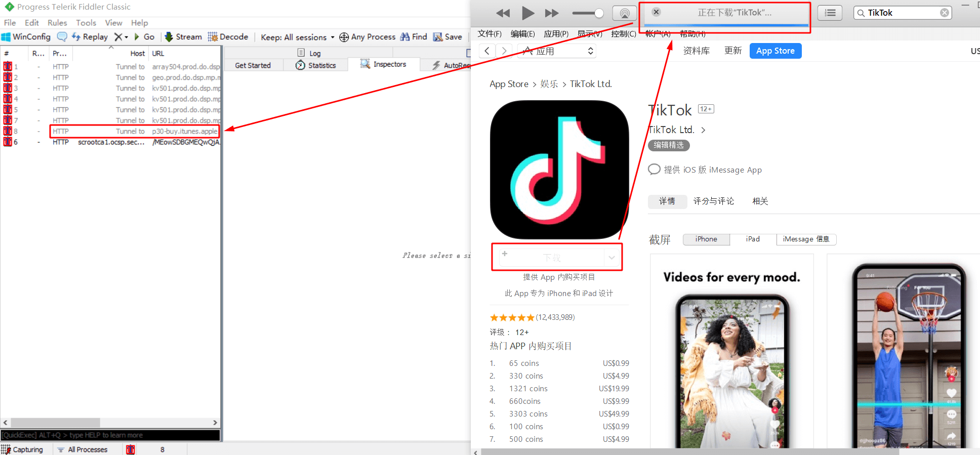Click iTunes forward navigation arrow
Image resolution: width=980 pixels, height=455 pixels.
[504, 51]
